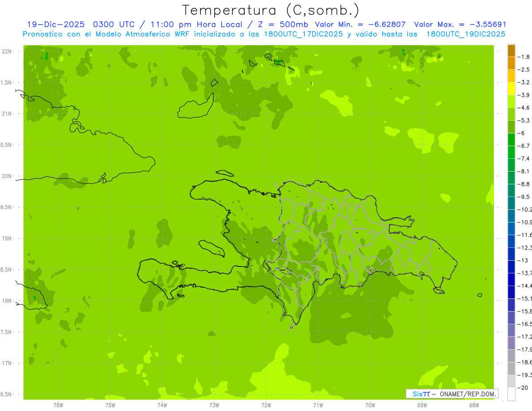
Task: Pick the lime swatch between -4.6 and -5.3
Action: point(511,114)
